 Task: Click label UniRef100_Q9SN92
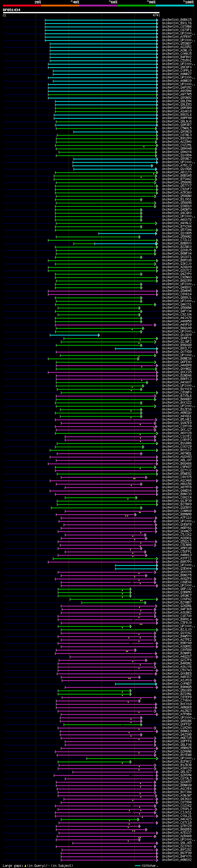coord(177,98)
